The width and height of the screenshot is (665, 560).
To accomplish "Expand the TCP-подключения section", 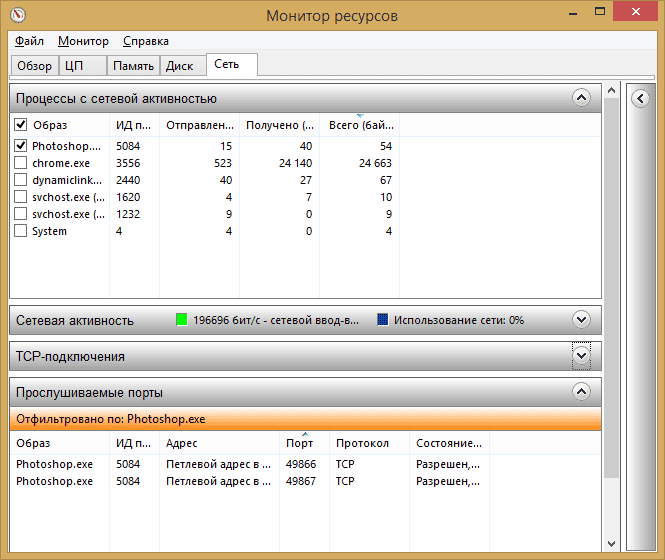I will pos(581,356).
